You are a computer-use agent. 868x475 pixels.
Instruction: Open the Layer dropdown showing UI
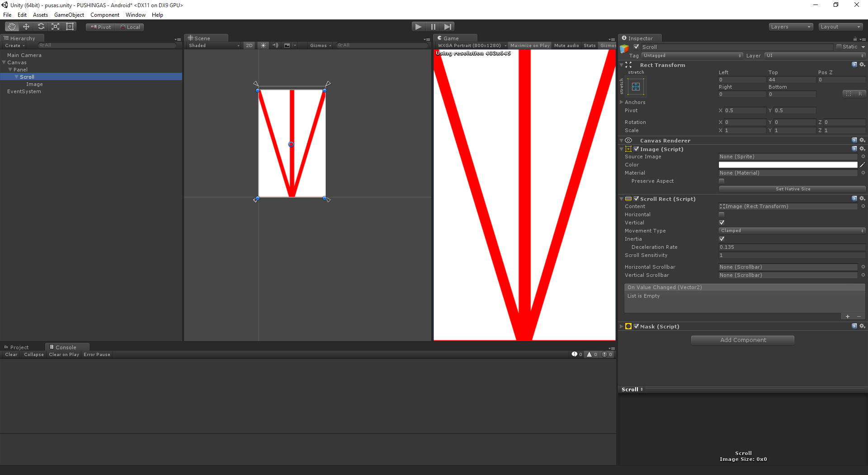[x=815, y=56]
